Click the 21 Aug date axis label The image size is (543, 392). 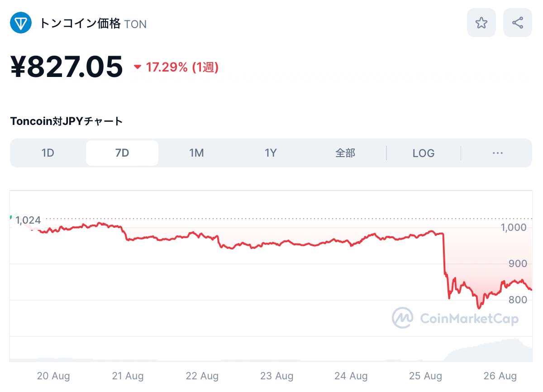(128, 376)
